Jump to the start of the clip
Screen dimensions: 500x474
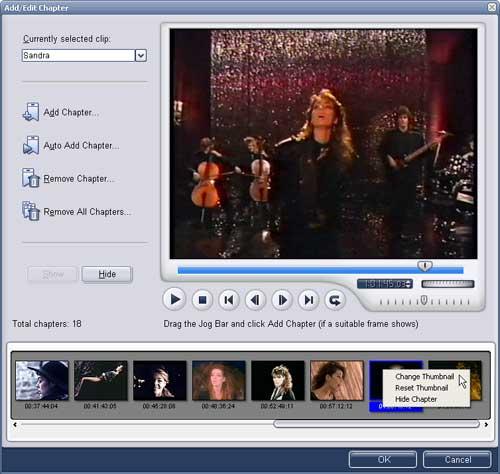tap(229, 300)
